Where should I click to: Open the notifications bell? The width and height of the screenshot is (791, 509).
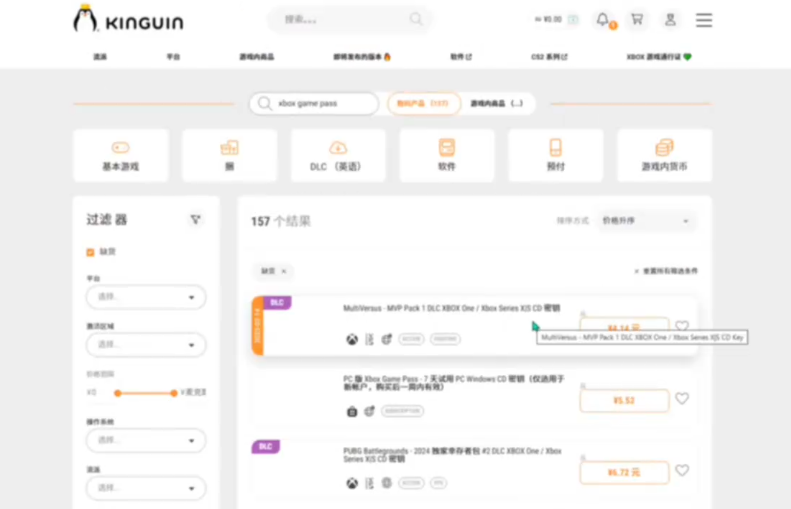pyautogui.click(x=603, y=20)
